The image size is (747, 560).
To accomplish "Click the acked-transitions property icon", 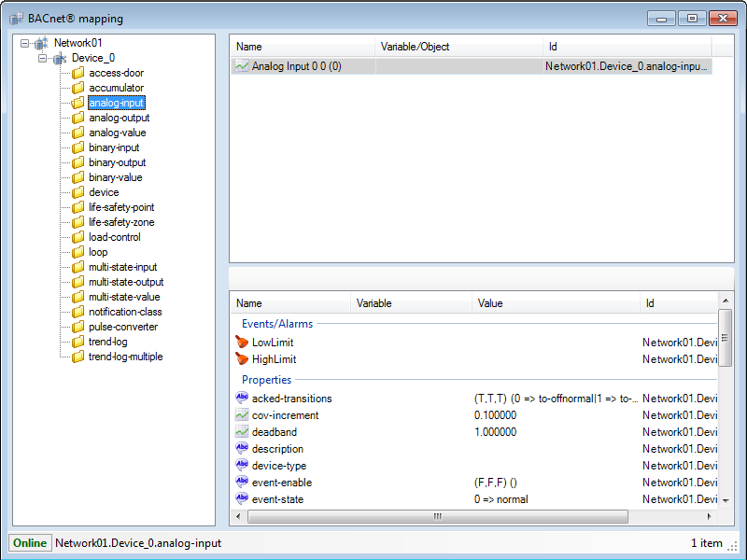I will (x=243, y=399).
